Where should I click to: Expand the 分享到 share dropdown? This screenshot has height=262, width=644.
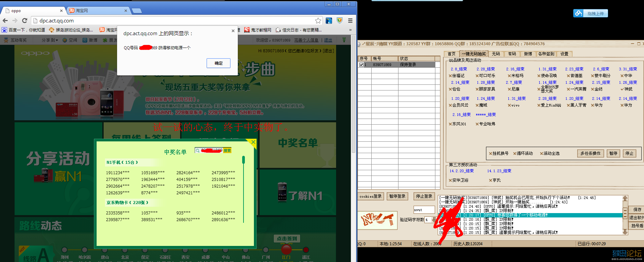point(50,40)
